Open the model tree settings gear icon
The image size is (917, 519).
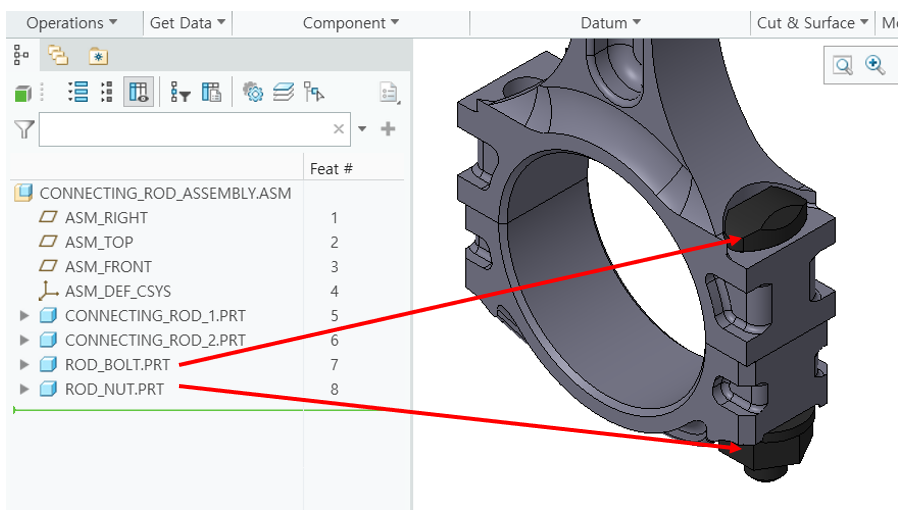coord(253,92)
